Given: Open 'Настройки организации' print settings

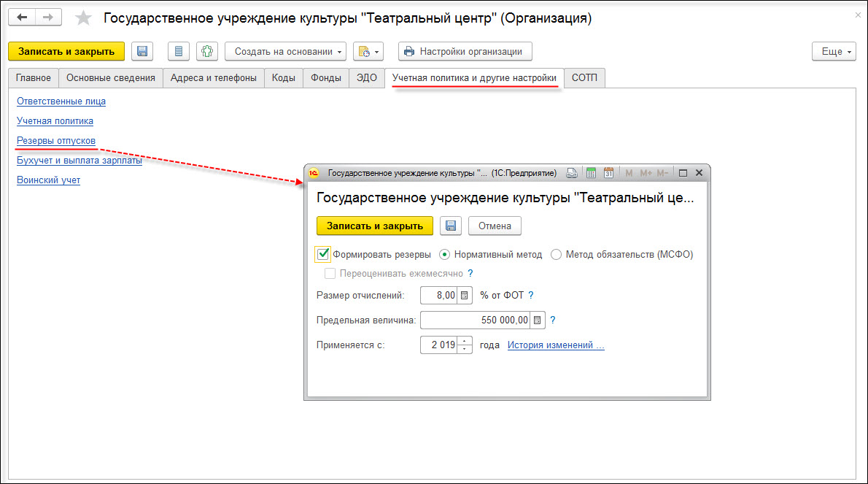Looking at the screenshot, I should [465, 52].
